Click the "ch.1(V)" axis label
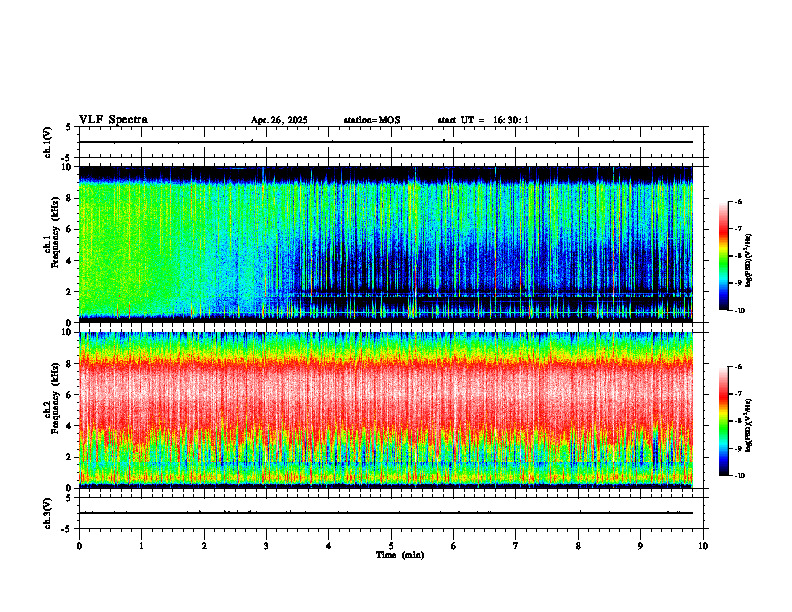Screen dimensions: 792x612 coord(48,142)
